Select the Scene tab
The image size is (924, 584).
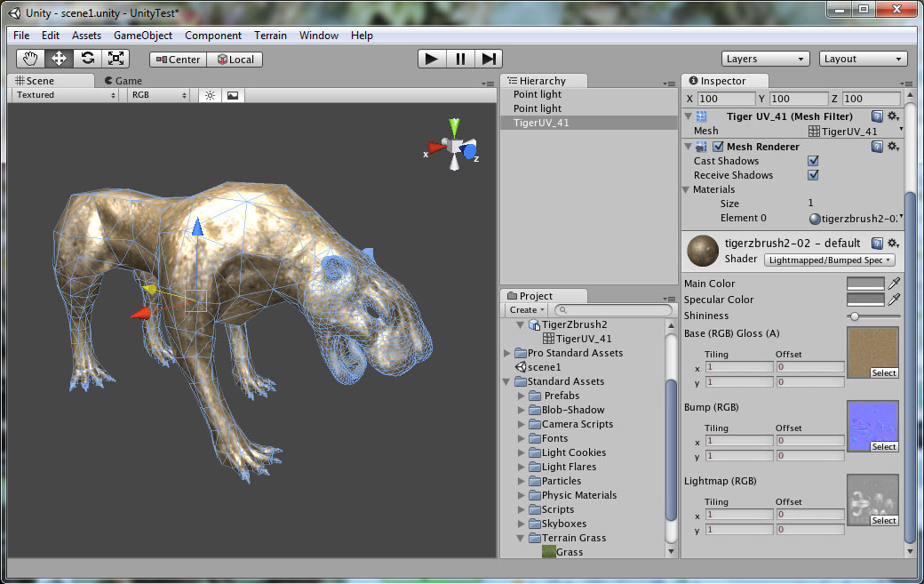(x=51, y=81)
